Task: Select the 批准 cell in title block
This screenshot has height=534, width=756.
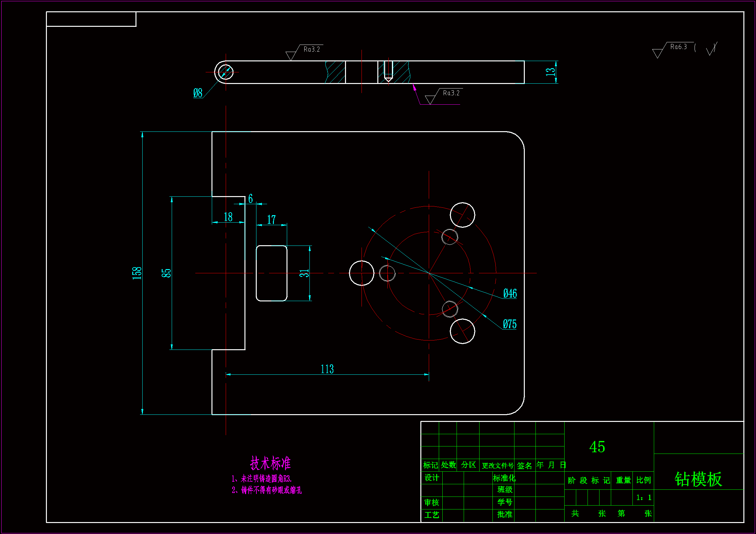Action: click(x=504, y=514)
